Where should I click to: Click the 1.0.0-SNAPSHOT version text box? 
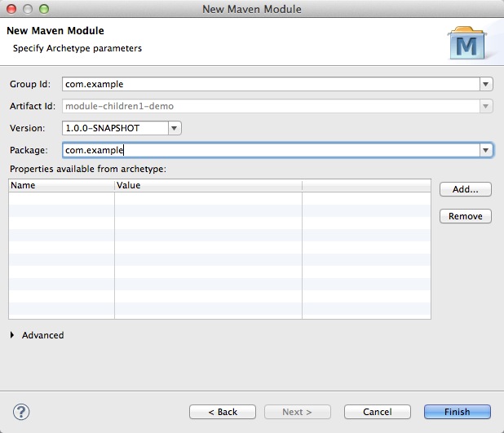click(114, 128)
